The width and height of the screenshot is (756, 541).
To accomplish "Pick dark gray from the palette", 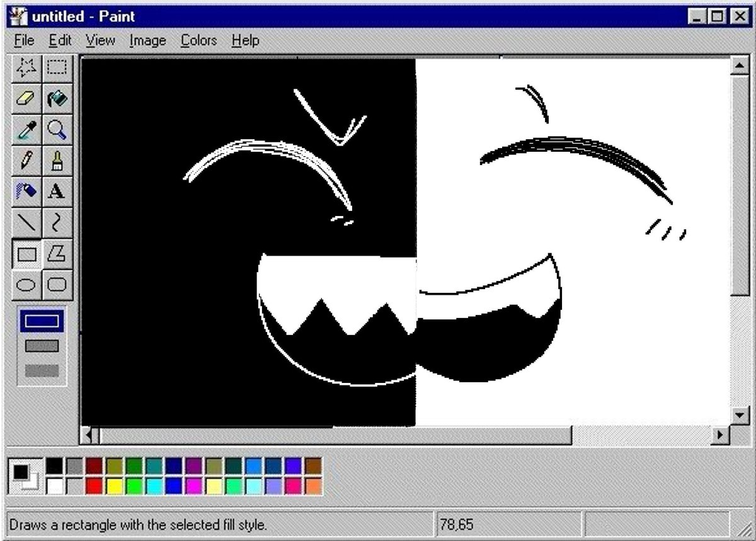I will (x=75, y=466).
